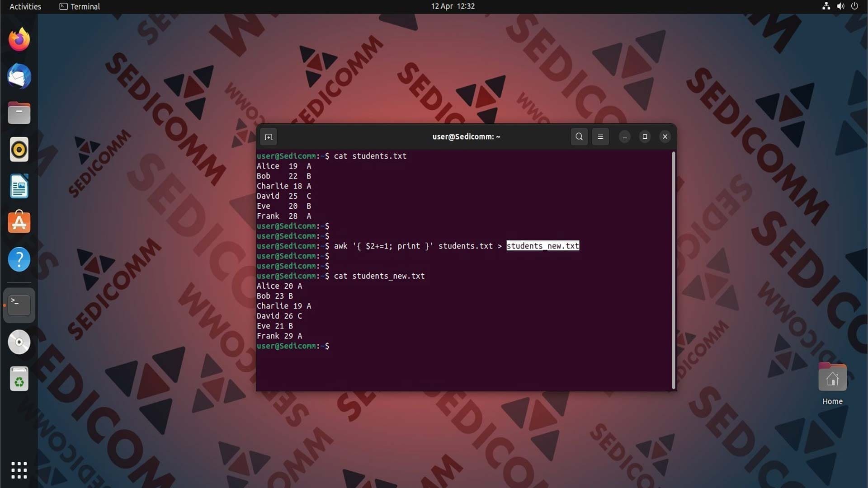Open the power menu icon
The width and height of the screenshot is (868, 488).
point(854,6)
